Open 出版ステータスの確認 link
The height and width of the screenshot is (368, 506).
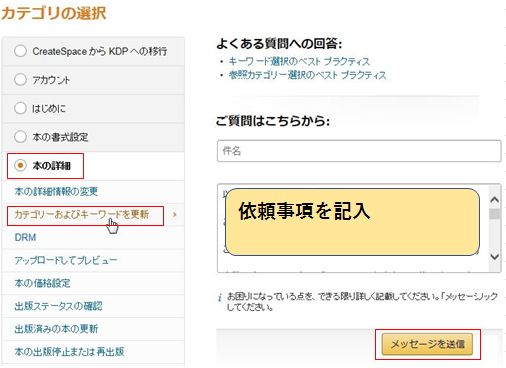[x=58, y=306]
